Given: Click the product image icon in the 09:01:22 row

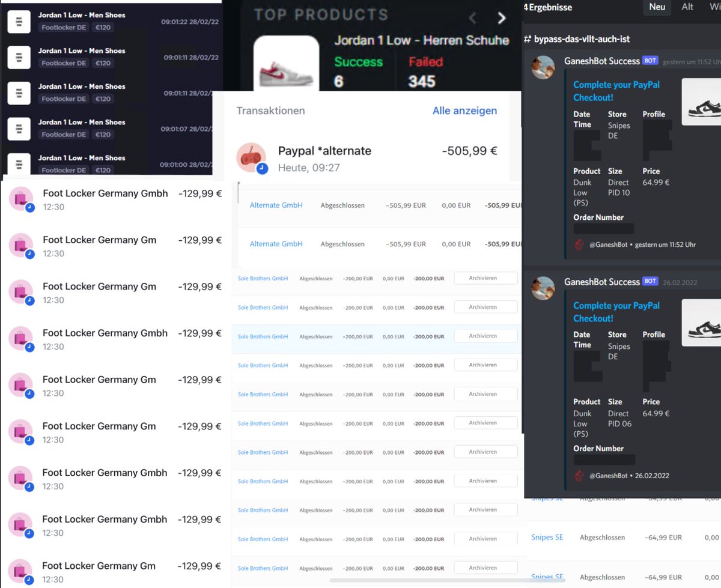Looking at the screenshot, I should tap(19, 22).
